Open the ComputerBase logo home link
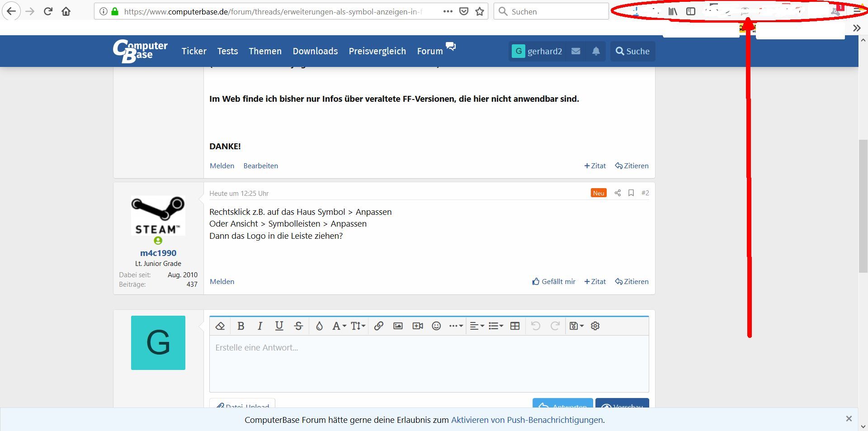 (x=140, y=51)
